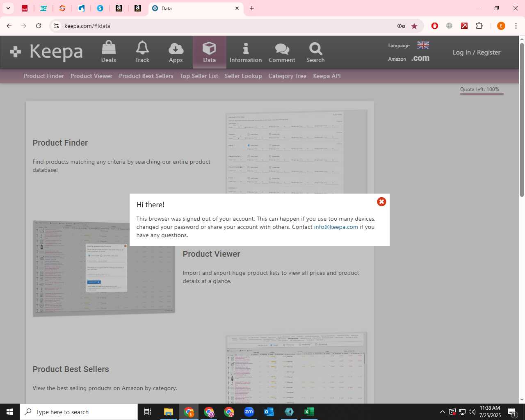
Task: Switch to first Amazon tab
Action: (x=119, y=8)
